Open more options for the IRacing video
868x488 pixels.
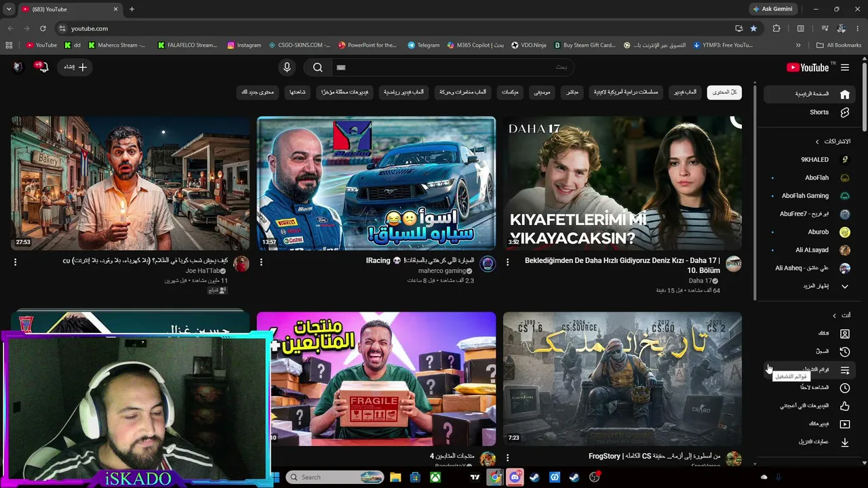click(261, 262)
